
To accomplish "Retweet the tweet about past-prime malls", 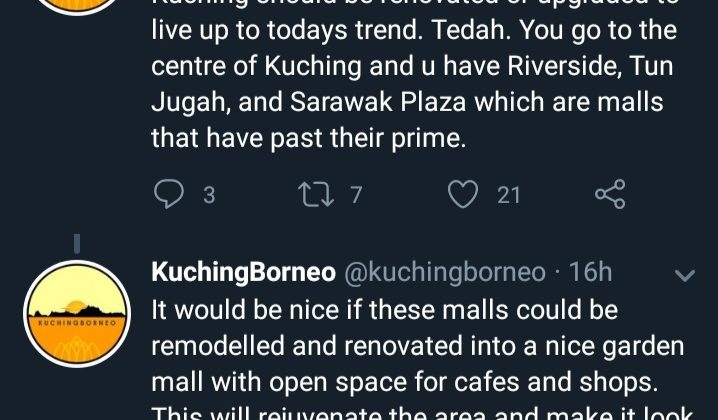I will pyautogui.click(x=318, y=195).
